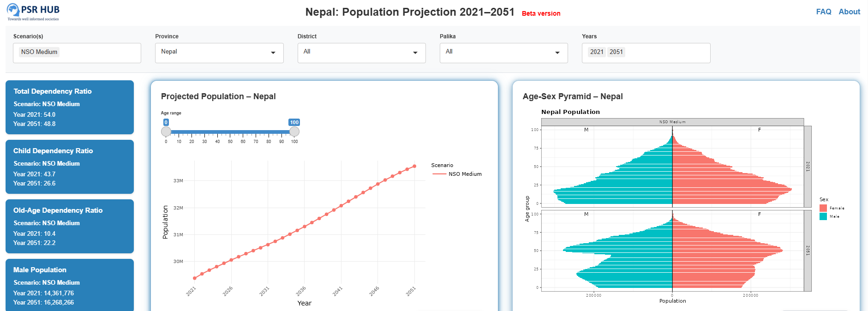This screenshot has width=868, height=311.
Task: Click the Male legend color swatch
Action: (x=823, y=216)
